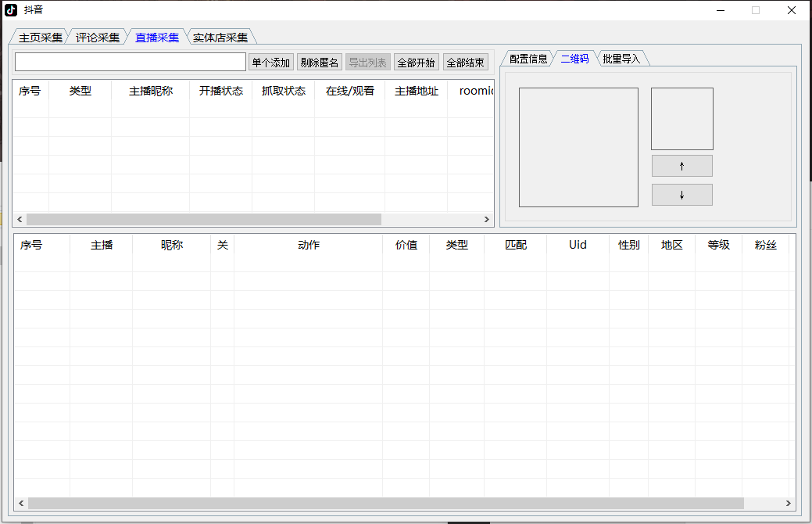Click the Douyin app icon in title bar
The image size is (812, 524).
pos(11,10)
